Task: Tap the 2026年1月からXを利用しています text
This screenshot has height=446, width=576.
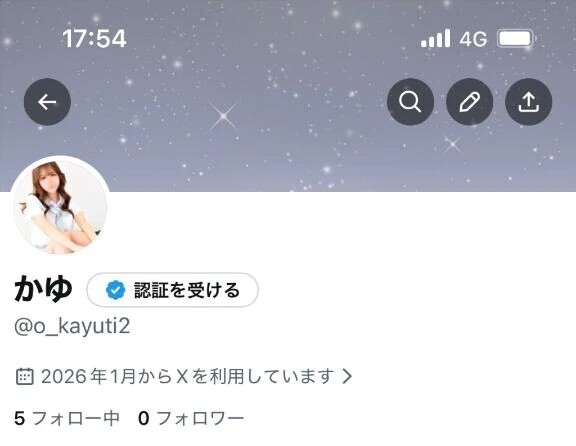Action: pyautogui.click(x=188, y=376)
